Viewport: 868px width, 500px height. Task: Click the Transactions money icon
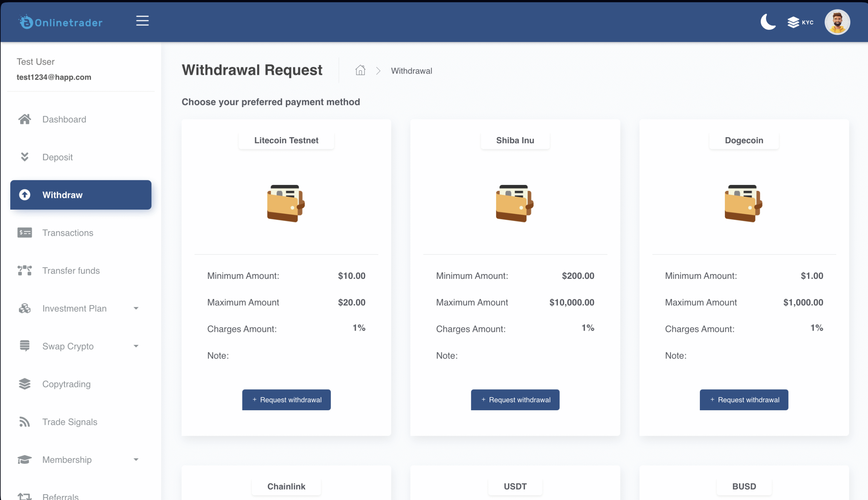pyautogui.click(x=25, y=232)
